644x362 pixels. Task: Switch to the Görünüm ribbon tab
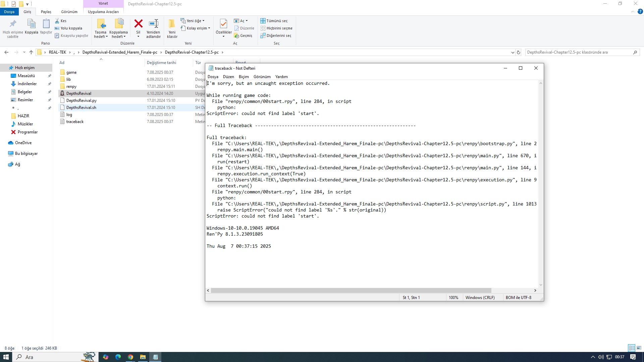coord(69,12)
